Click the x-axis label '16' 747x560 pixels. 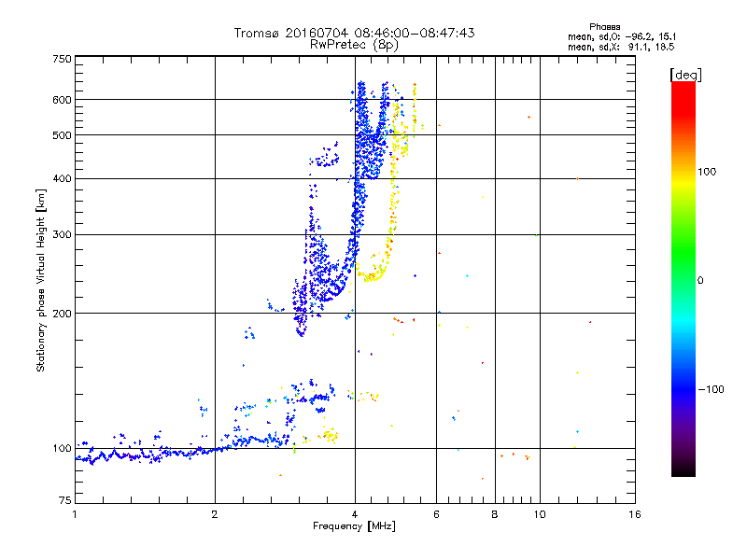pos(635,514)
